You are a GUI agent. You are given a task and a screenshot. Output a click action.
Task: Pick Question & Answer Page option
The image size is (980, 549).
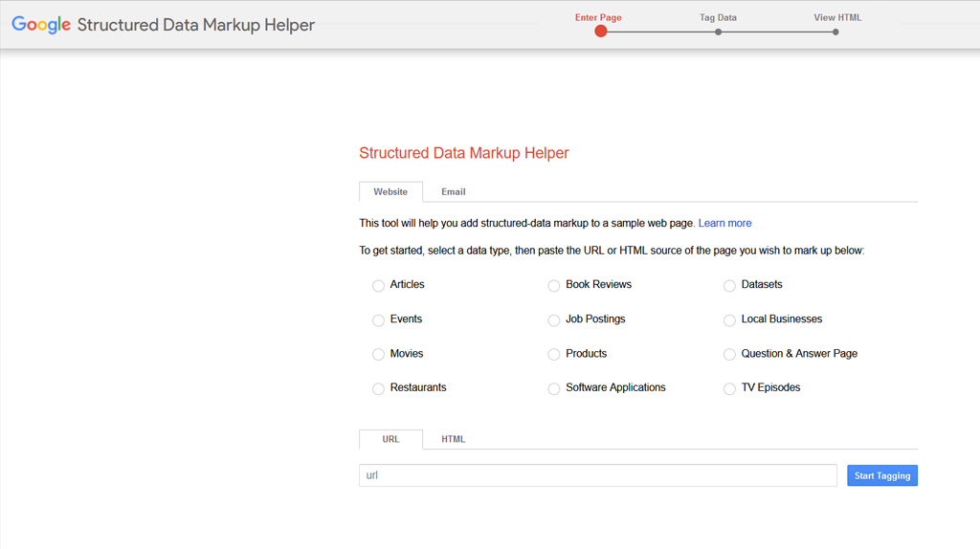coord(729,354)
